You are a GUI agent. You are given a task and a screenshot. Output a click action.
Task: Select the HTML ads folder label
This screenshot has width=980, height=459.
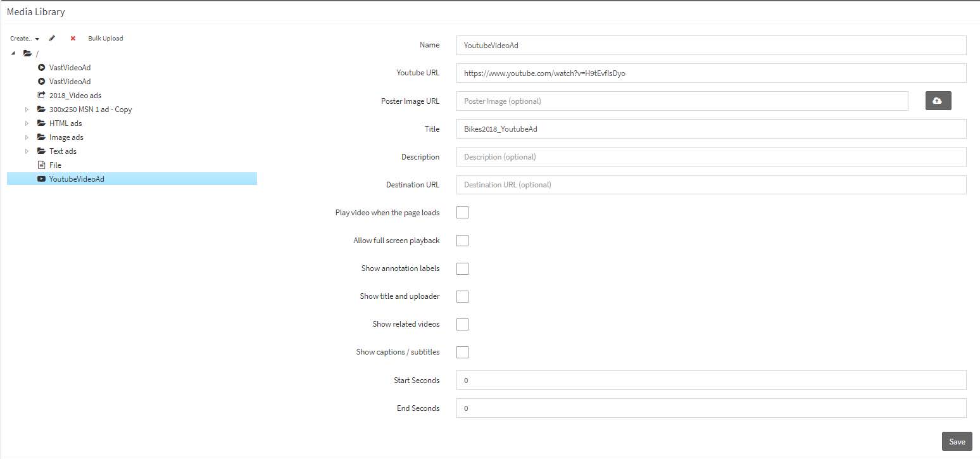[x=65, y=123]
